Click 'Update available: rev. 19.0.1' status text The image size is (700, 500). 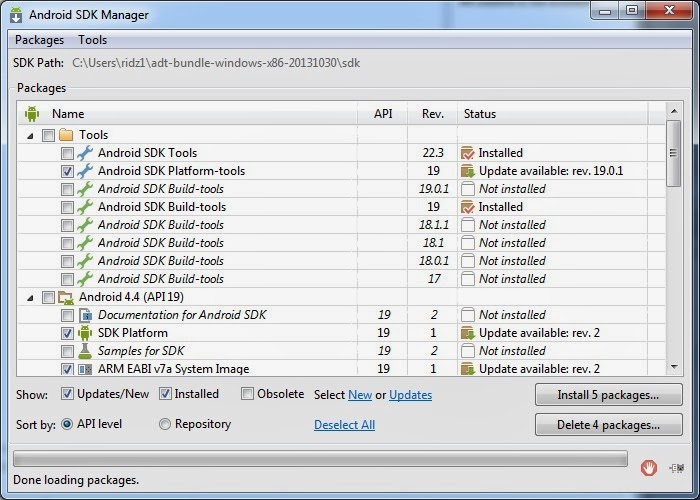click(551, 171)
